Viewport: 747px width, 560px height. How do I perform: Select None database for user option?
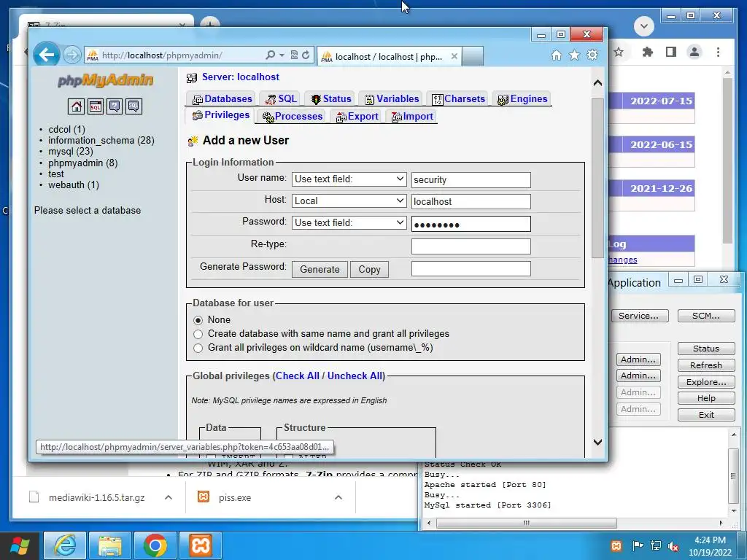tap(198, 320)
